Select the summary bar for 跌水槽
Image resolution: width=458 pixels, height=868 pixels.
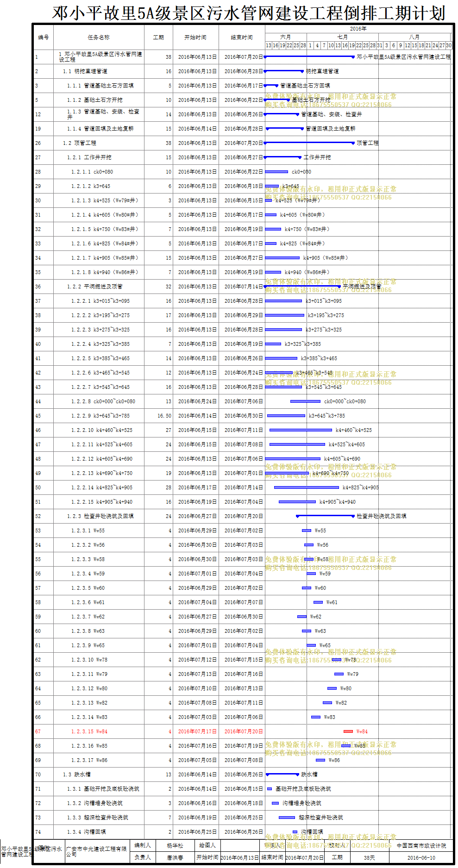pyautogui.click(x=282, y=774)
